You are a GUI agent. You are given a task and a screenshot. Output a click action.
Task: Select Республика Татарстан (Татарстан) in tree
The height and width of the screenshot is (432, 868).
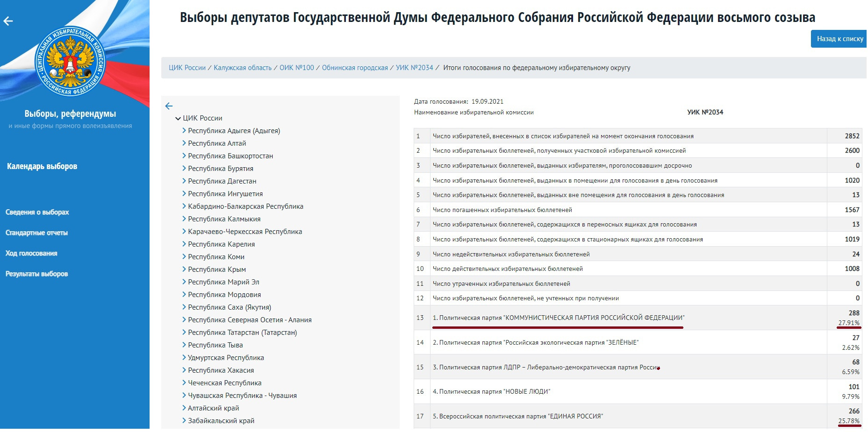pos(242,333)
